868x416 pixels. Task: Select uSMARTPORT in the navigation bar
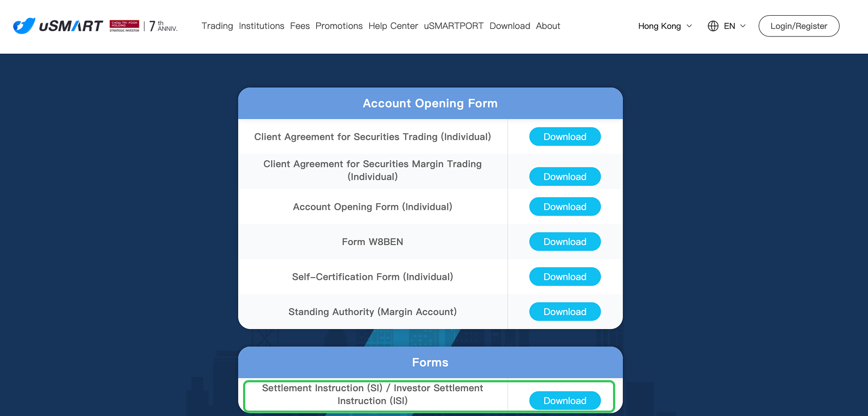pos(454,26)
